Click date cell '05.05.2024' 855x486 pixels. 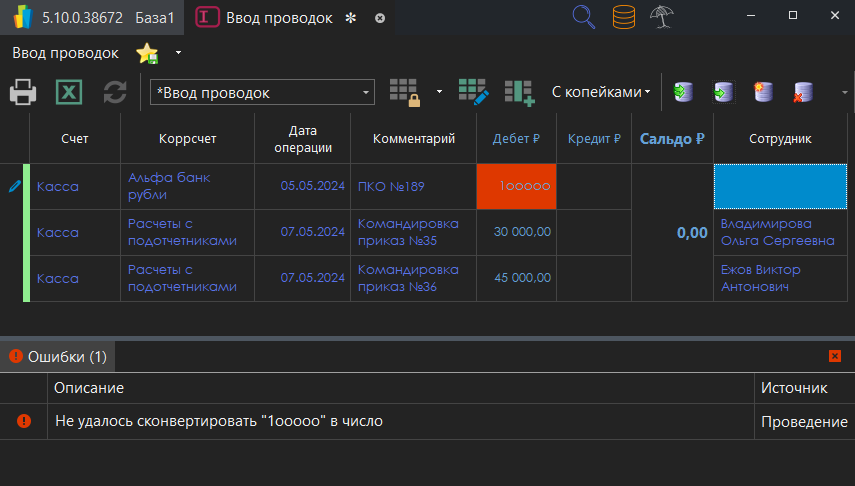tap(303, 187)
